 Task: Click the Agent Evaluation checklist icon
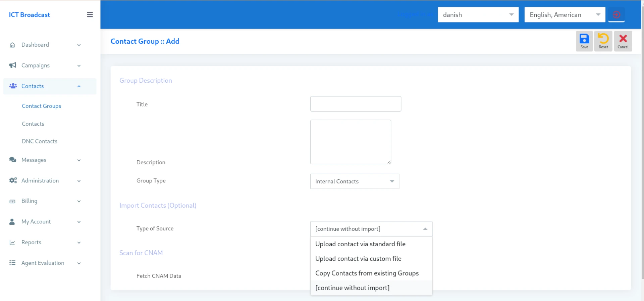[x=12, y=263]
